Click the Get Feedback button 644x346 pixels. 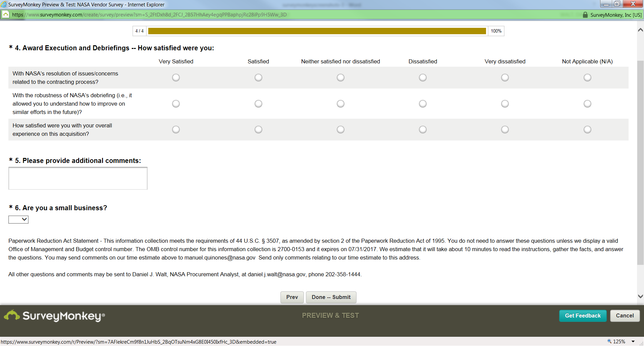(x=583, y=316)
